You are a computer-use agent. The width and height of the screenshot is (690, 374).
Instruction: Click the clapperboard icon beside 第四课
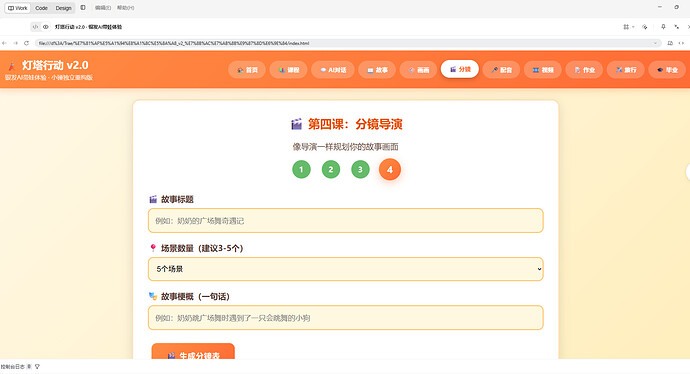point(297,124)
